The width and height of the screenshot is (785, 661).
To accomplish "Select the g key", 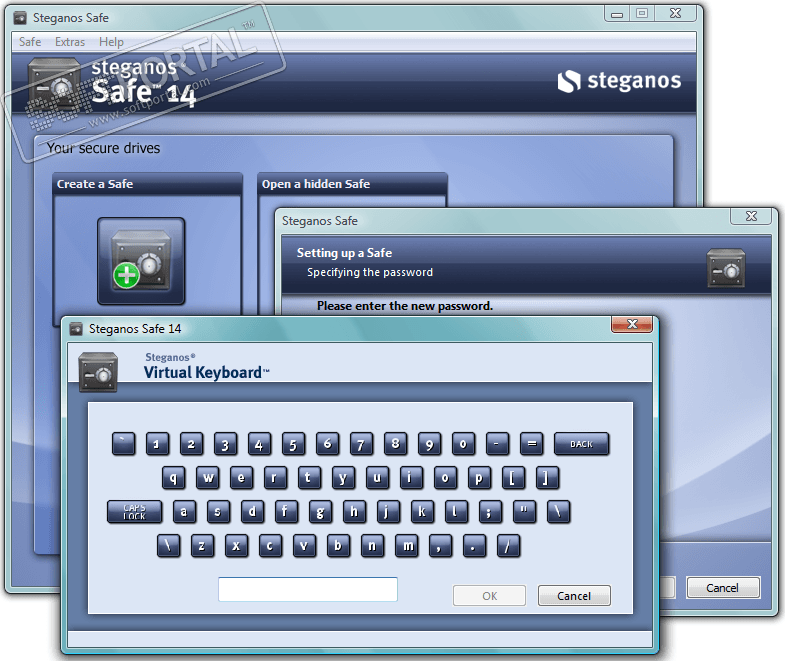I will (x=320, y=512).
